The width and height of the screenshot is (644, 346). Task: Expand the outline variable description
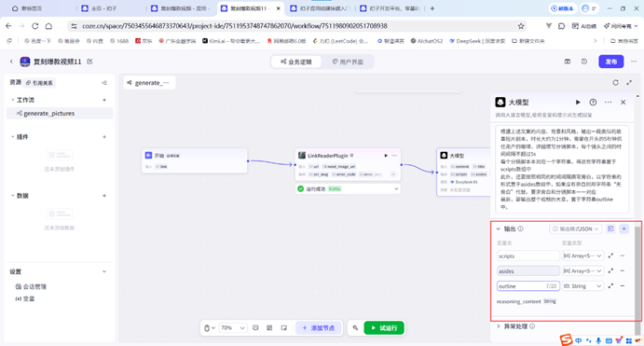[610, 285]
